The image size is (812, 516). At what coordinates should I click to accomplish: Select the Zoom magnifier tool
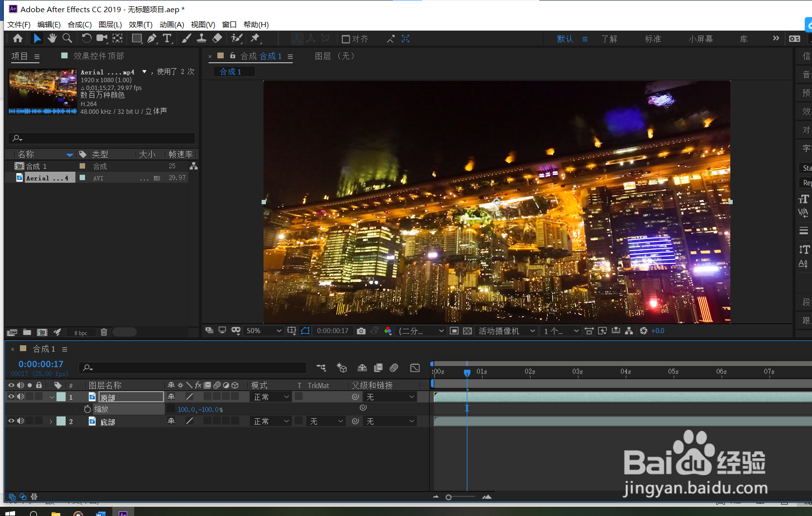tap(67, 38)
